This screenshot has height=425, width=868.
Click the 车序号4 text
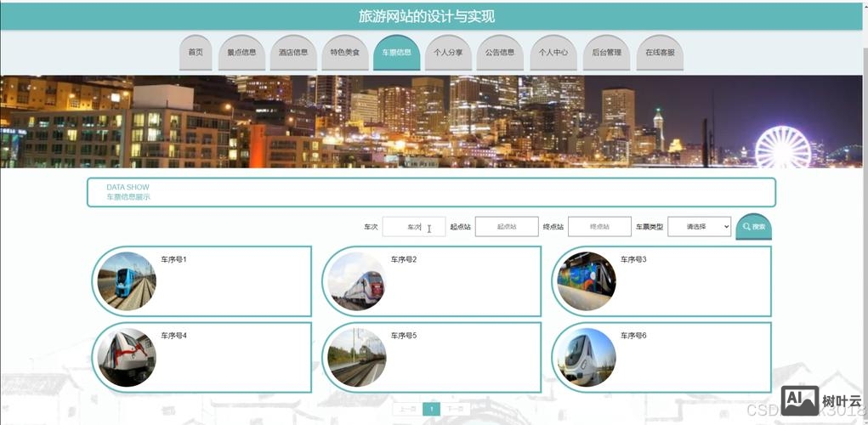tap(173, 336)
